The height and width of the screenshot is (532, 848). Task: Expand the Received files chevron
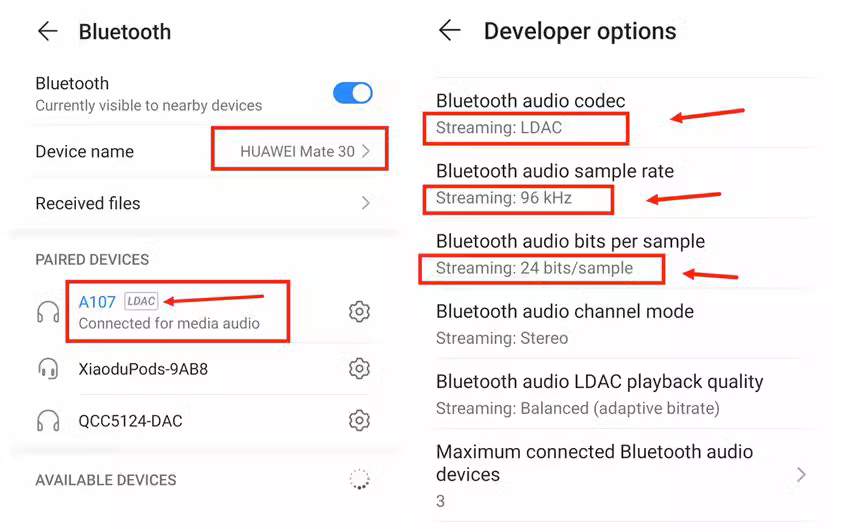pyautogui.click(x=366, y=203)
